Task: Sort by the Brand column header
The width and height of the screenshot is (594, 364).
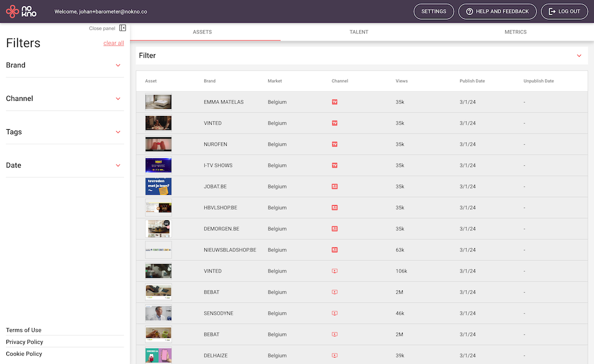Action: (209, 81)
